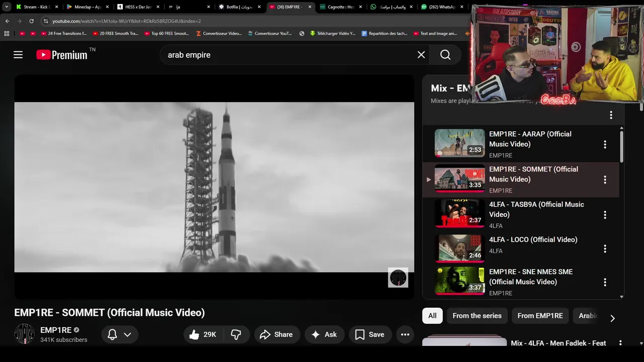Viewport: 644px width, 362px height.
Task: Clear the search text with X icon
Action: coord(421,55)
